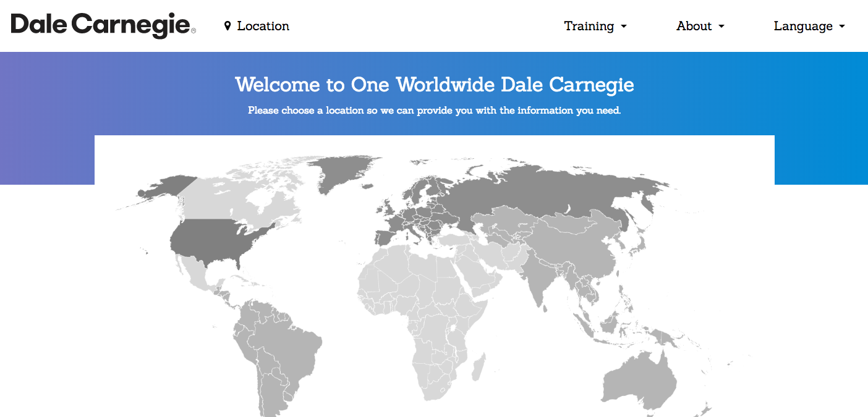Click the Dale Carnegie logo
868x417 pixels.
(103, 25)
